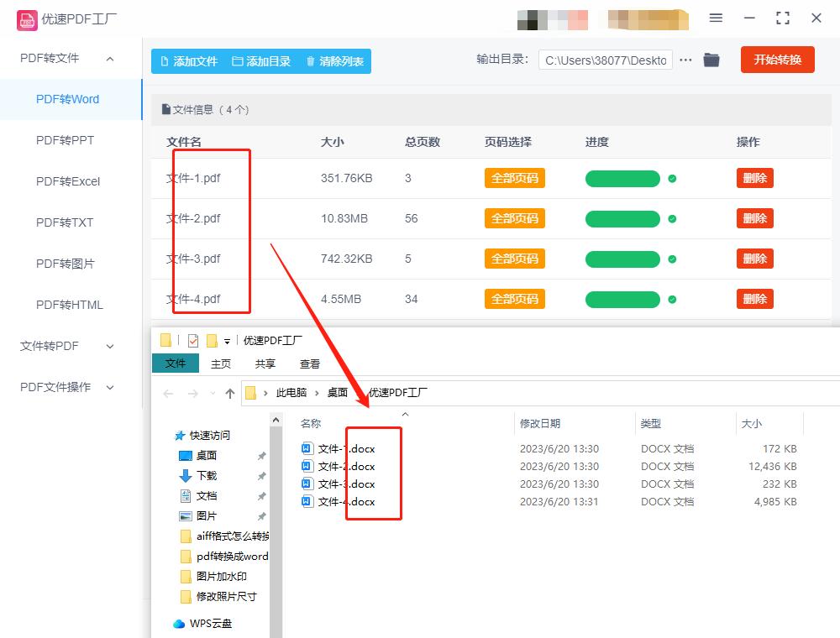This screenshot has width=840, height=638.
Task: Open the WPS云盘 icon in the sidebar
Action: [x=181, y=624]
